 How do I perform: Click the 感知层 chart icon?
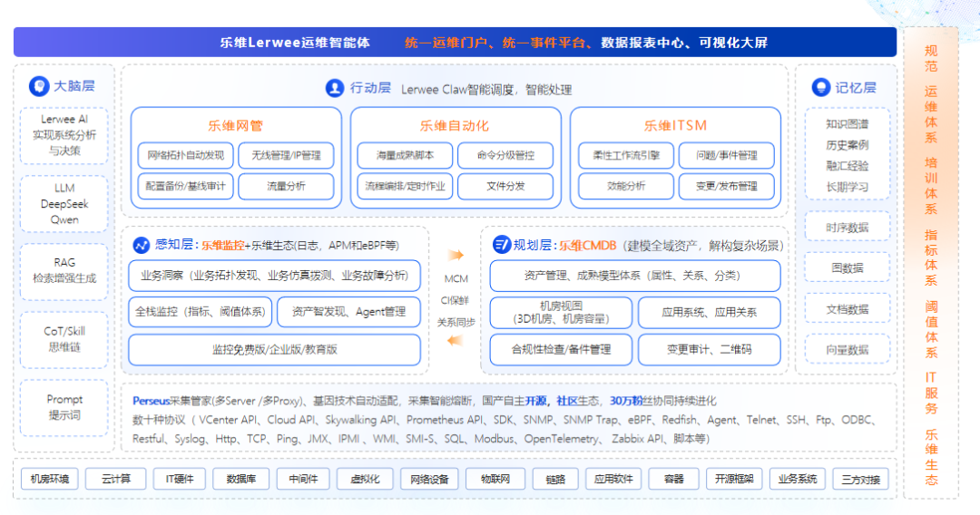click(142, 246)
